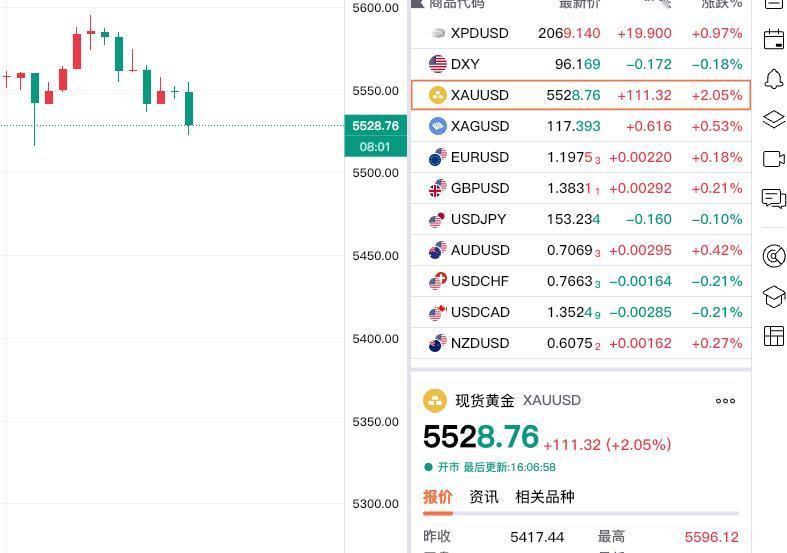787x553 pixels.
Task: Click the XAUUSD change +111.32 in watchlist
Action: (x=644, y=95)
